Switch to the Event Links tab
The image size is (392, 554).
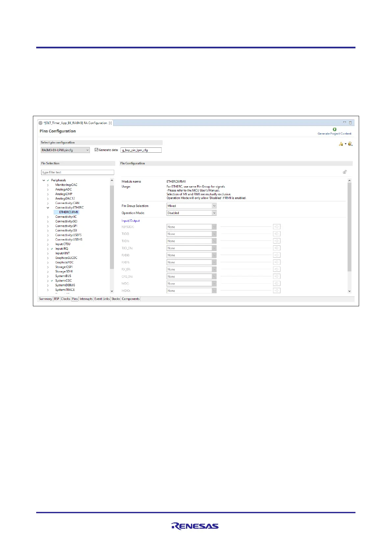[102, 299]
